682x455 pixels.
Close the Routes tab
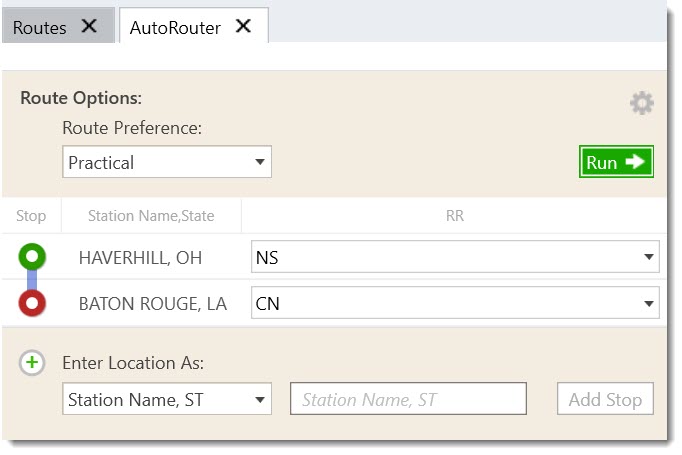(x=89, y=27)
